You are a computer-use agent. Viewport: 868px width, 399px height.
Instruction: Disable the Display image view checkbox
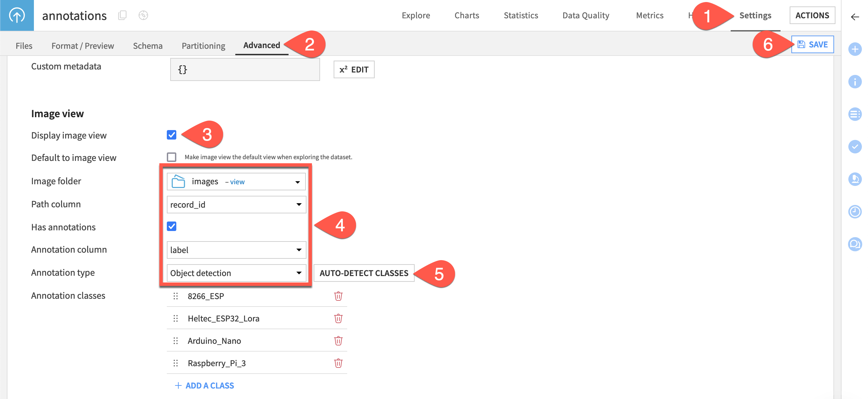tap(172, 135)
